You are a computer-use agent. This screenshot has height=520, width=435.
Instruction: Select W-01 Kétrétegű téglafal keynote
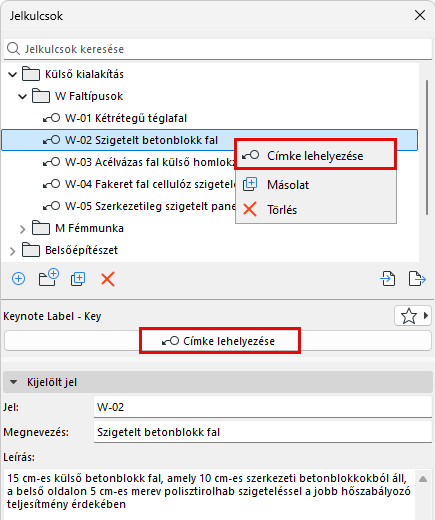pos(126,118)
